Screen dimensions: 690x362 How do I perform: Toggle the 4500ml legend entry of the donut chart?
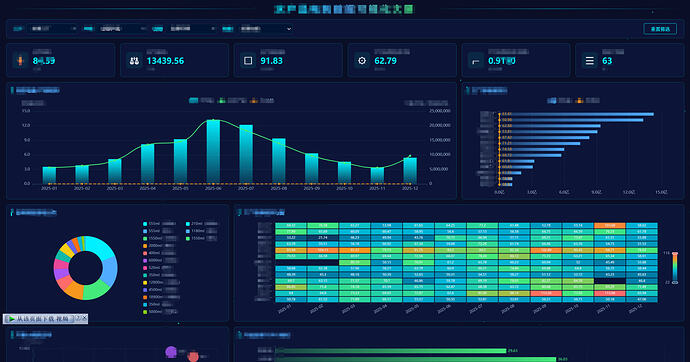pyautogui.click(x=160, y=290)
